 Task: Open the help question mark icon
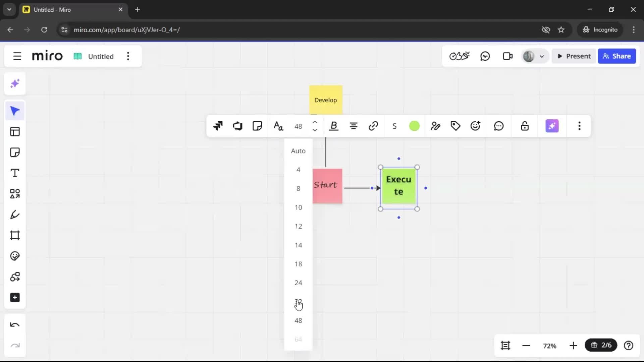(x=628, y=346)
